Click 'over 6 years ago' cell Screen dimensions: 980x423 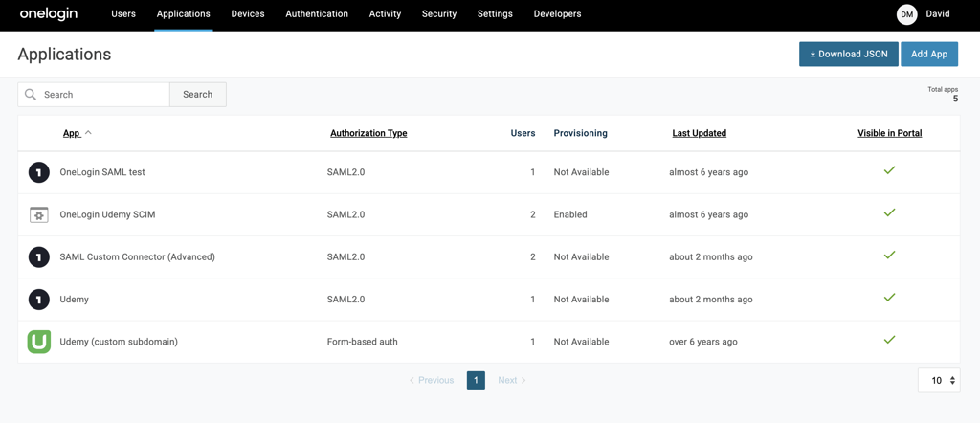pyautogui.click(x=703, y=342)
